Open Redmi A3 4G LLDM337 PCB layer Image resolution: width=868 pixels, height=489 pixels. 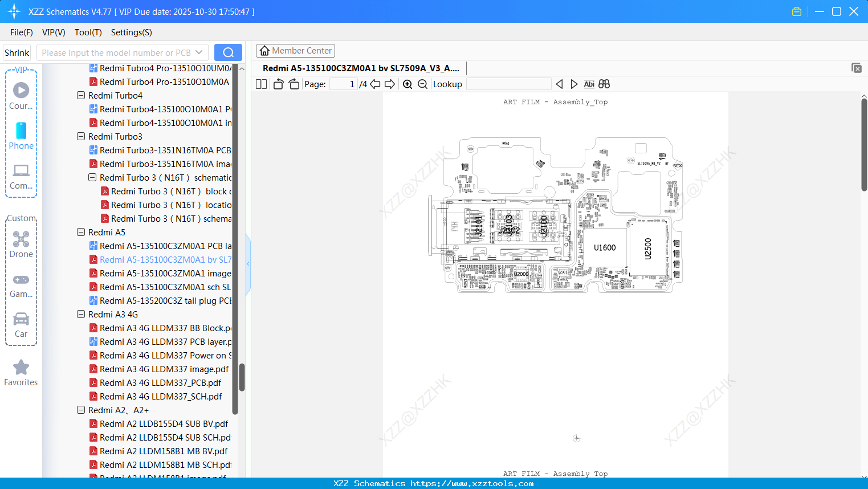pyautogui.click(x=161, y=342)
